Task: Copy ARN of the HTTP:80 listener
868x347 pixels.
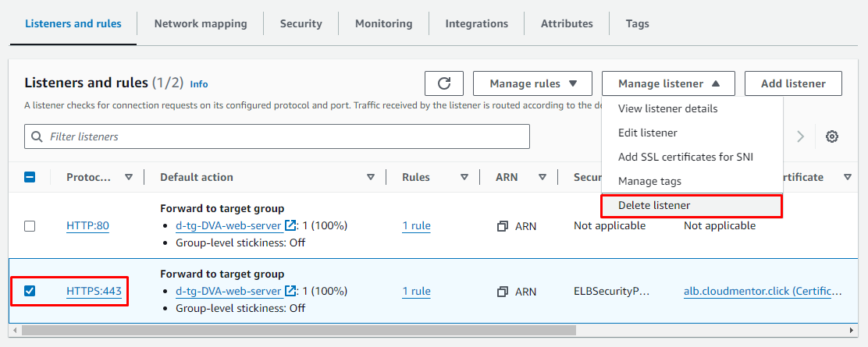Action: 503,226
